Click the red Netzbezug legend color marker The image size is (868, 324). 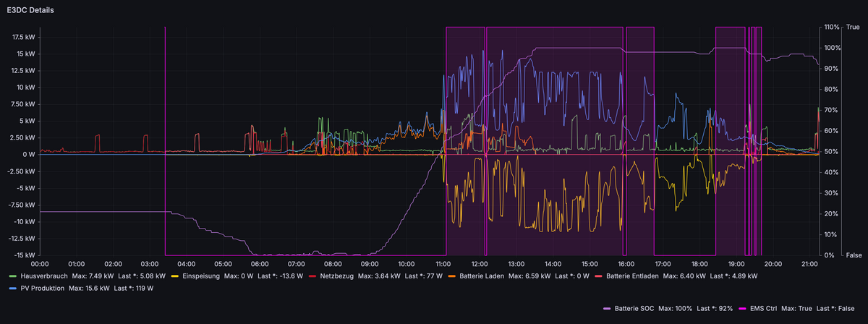(x=313, y=276)
